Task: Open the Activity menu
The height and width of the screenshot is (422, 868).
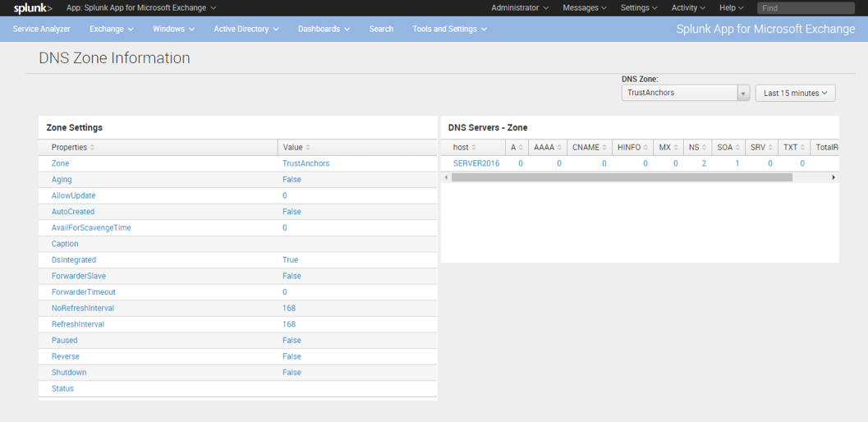Action: [x=688, y=7]
